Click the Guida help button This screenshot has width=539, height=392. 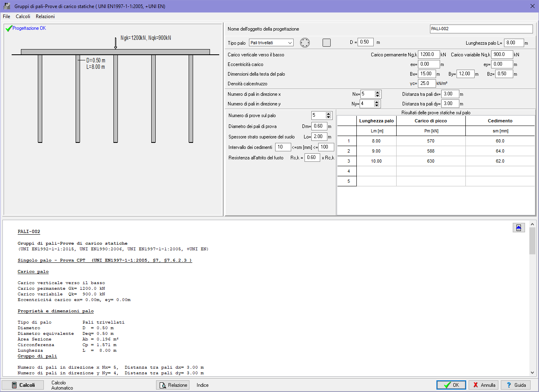click(x=516, y=385)
